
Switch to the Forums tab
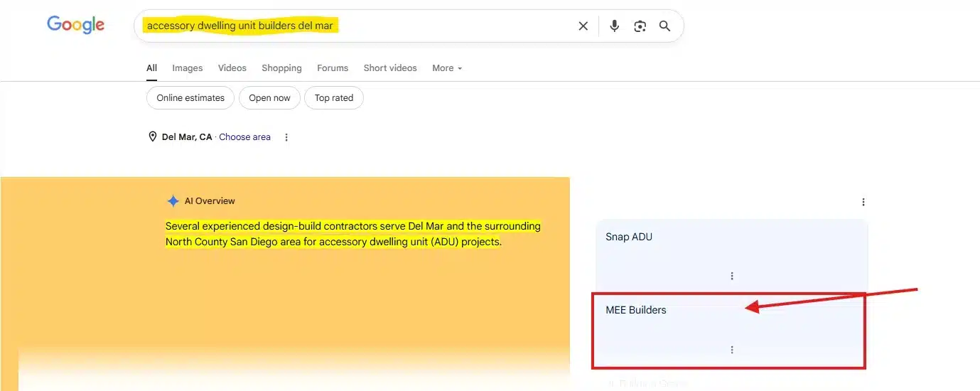point(333,68)
